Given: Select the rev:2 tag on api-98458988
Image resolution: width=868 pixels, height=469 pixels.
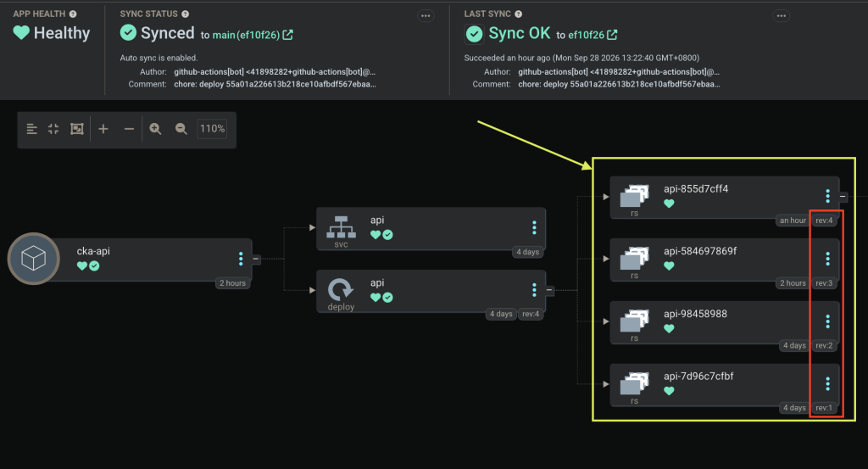Looking at the screenshot, I should coord(824,345).
